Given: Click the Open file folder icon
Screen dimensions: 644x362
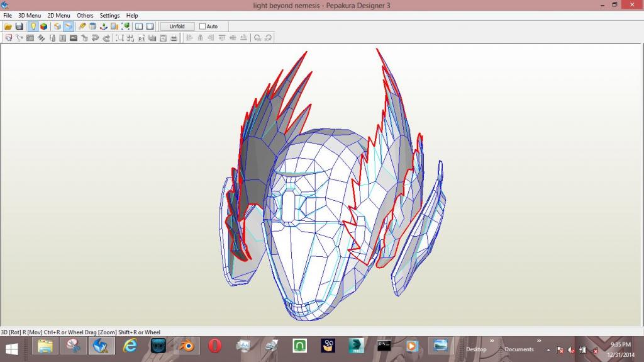Looking at the screenshot, I should pyautogui.click(x=8, y=26).
